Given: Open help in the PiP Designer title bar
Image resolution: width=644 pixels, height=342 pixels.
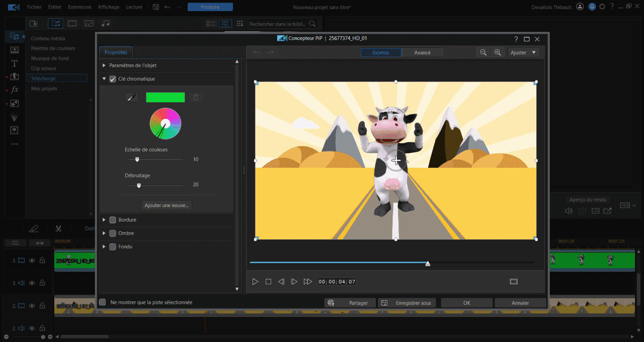Looking at the screenshot, I should coord(516,39).
